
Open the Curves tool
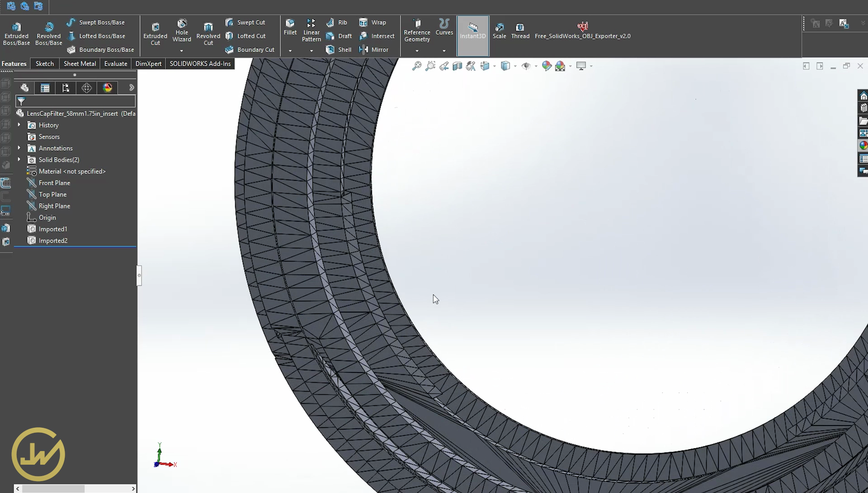(x=444, y=27)
